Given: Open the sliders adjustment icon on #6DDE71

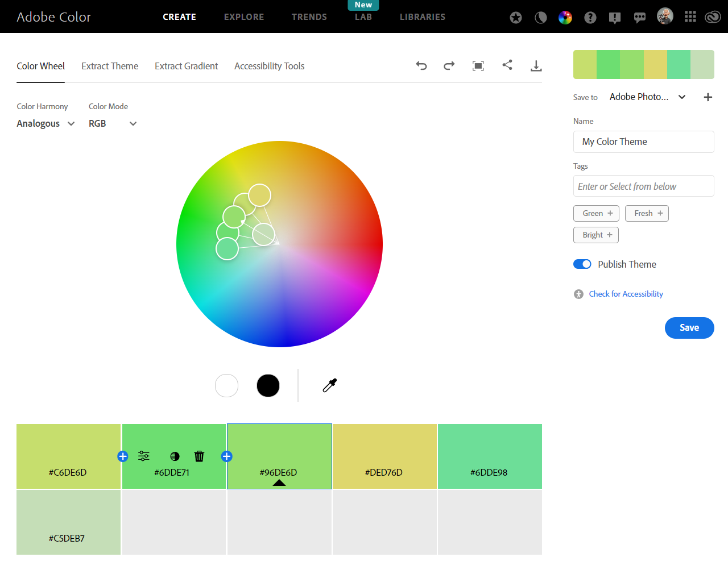Looking at the screenshot, I should click(144, 456).
